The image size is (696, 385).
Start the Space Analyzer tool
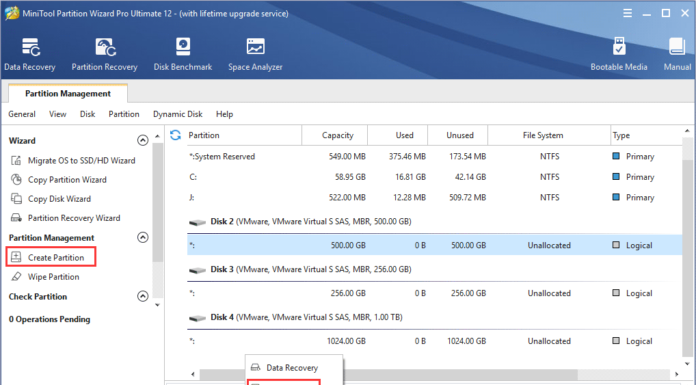255,54
